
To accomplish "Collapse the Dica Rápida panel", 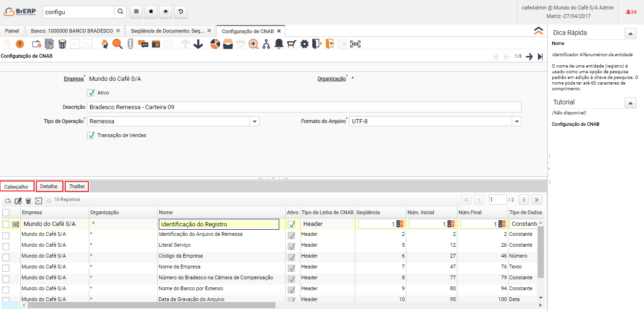I will [630, 33].
